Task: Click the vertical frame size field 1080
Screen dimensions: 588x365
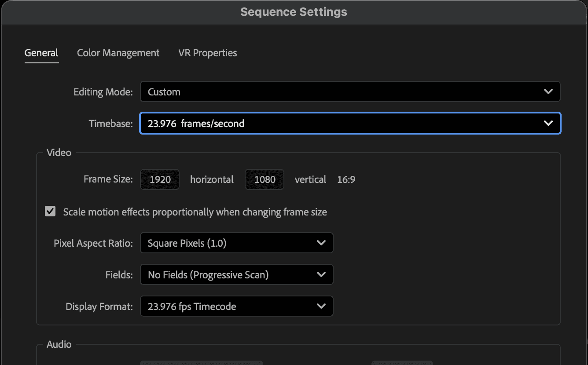Action: (265, 179)
